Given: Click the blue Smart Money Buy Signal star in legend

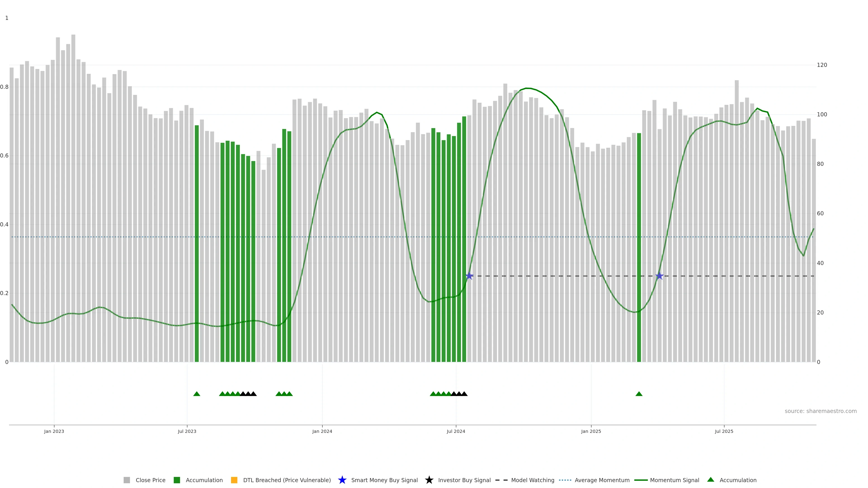Looking at the screenshot, I should click(x=342, y=480).
